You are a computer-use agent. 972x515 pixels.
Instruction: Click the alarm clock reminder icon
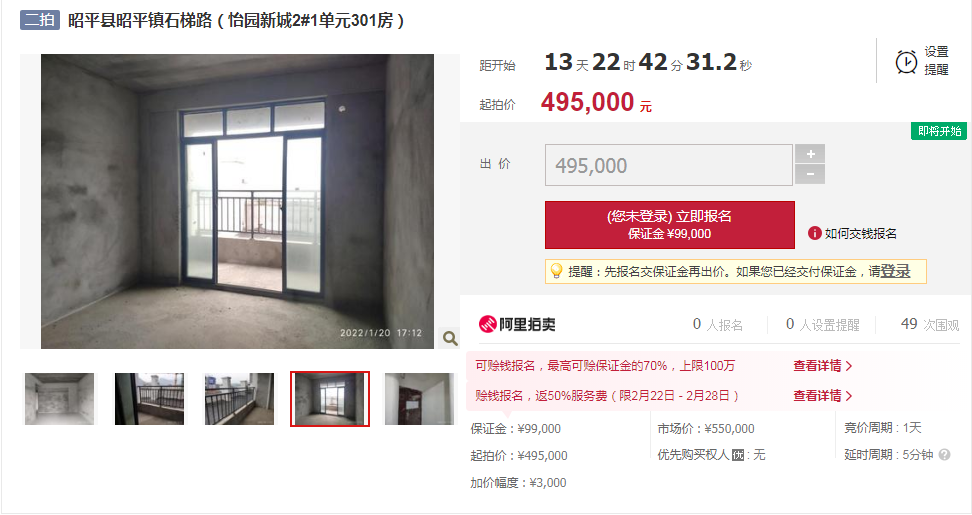[x=906, y=62]
